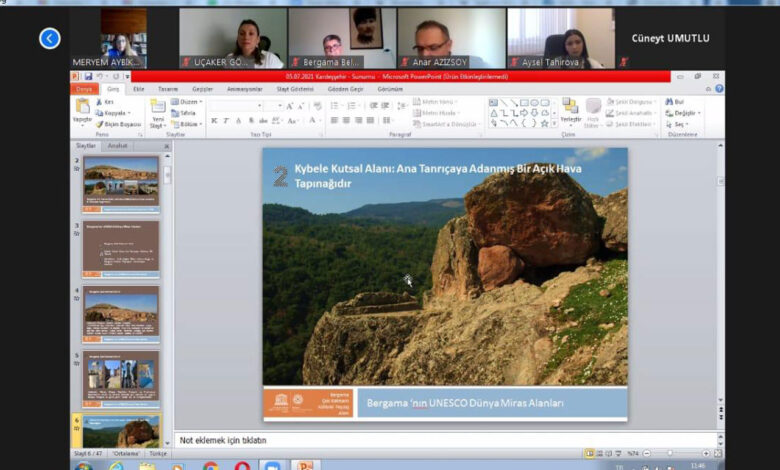Viewport: 780px width, 470px height.
Task: Zoom in with plus button
Action: coord(706,453)
